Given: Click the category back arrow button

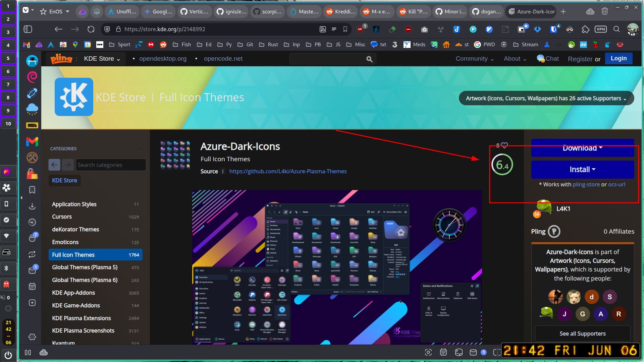Looking at the screenshot, I should tap(54, 165).
